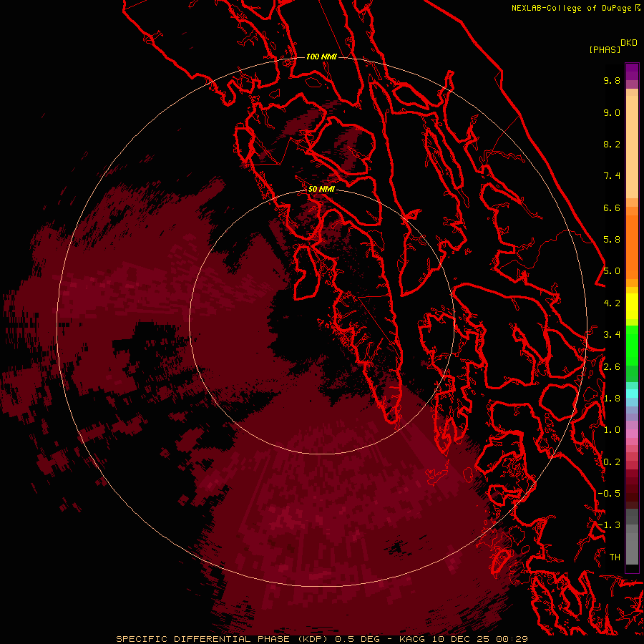Click the NEXLAB-College of DuPage credit text
The height and width of the screenshot is (644, 644).
click(x=571, y=8)
